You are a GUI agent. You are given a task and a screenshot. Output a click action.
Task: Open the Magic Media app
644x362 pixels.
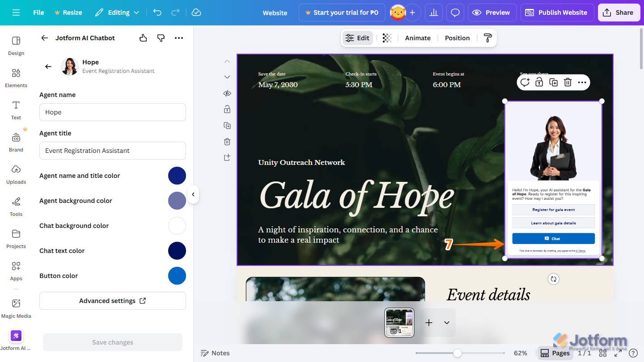pyautogui.click(x=16, y=308)
